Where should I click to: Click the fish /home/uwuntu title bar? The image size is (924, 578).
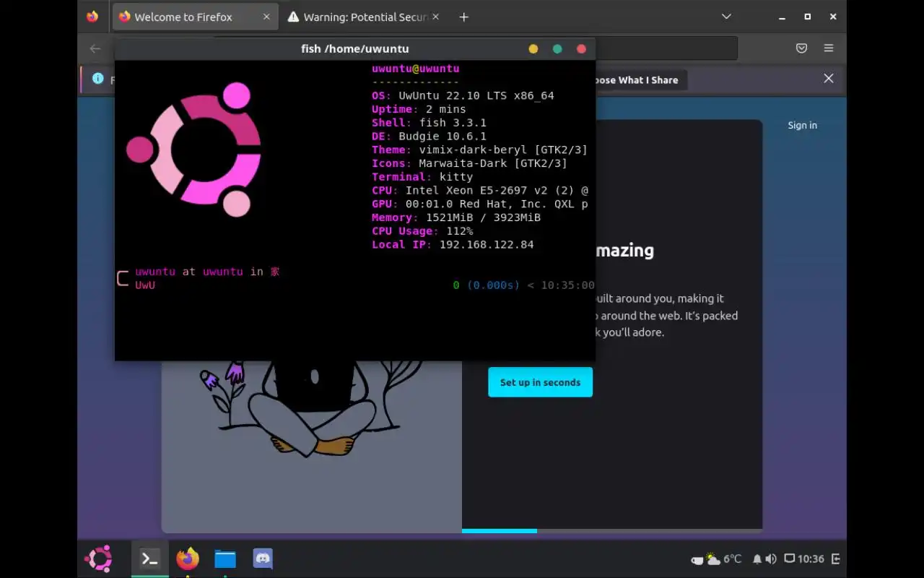354,49
